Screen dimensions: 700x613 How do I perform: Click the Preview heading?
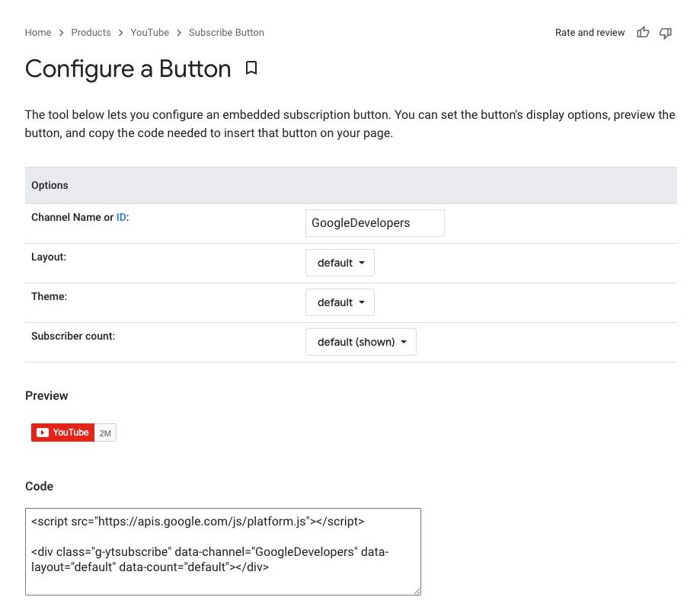[46, 395]
